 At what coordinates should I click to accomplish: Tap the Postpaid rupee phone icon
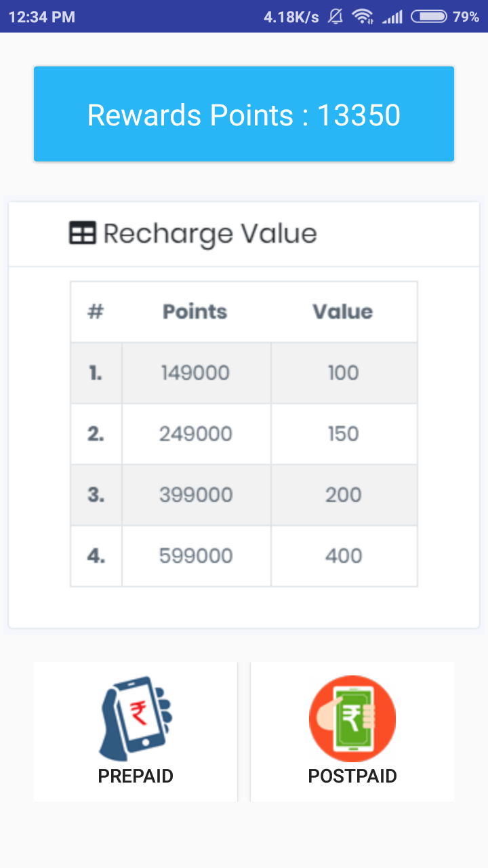coord(352,718)
